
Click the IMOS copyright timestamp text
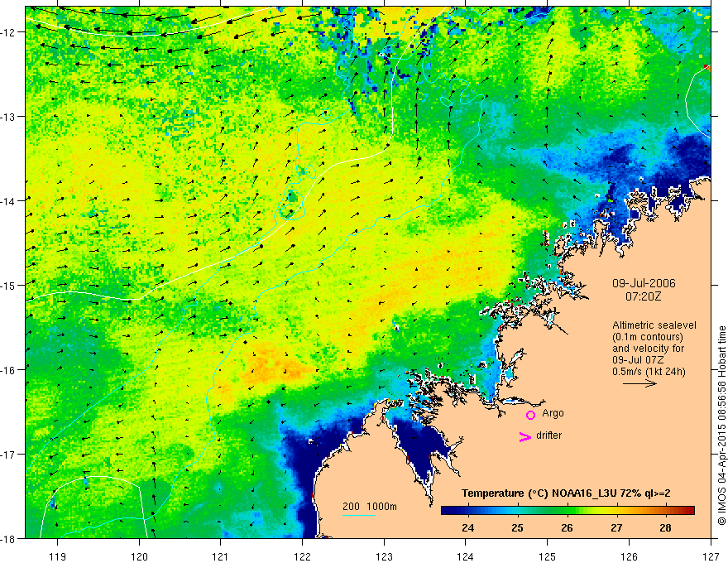click(x=721, y=426)
